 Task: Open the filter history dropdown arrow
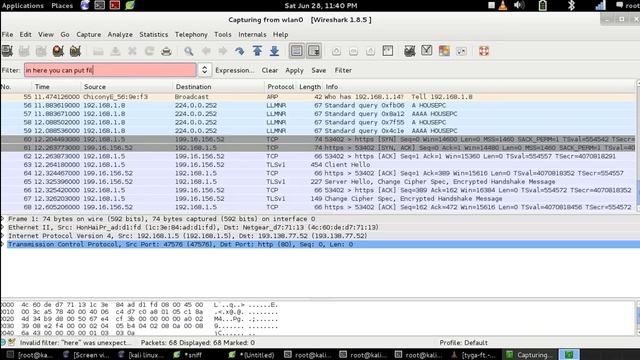pyautogui.click(x=204, y=70)
